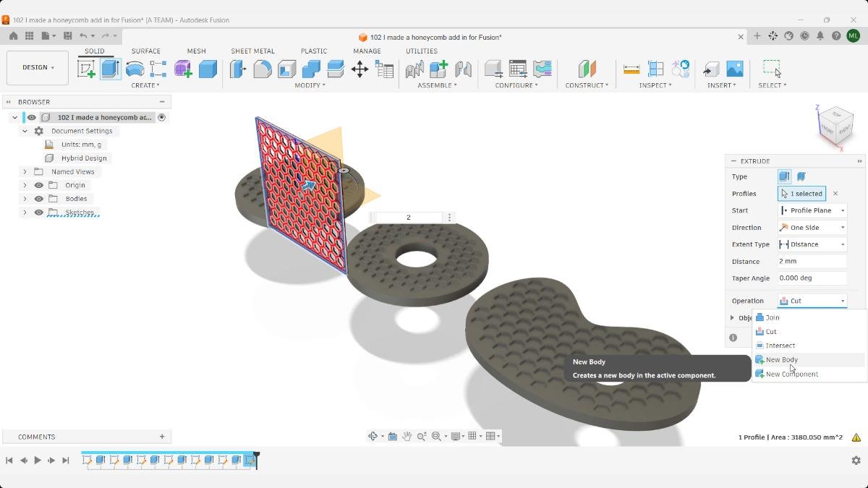Open the Operation Cut dropdown

point(812,301)
